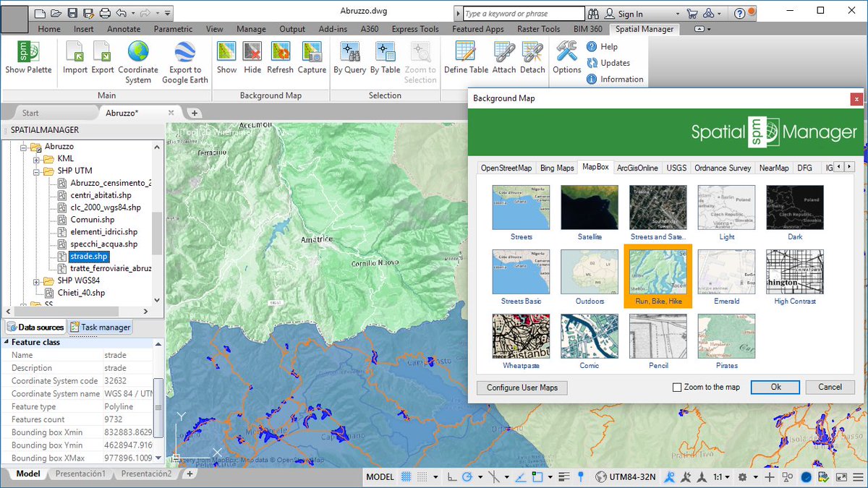Open the ArcGisOnline tab in Background Map

point(637,168)
